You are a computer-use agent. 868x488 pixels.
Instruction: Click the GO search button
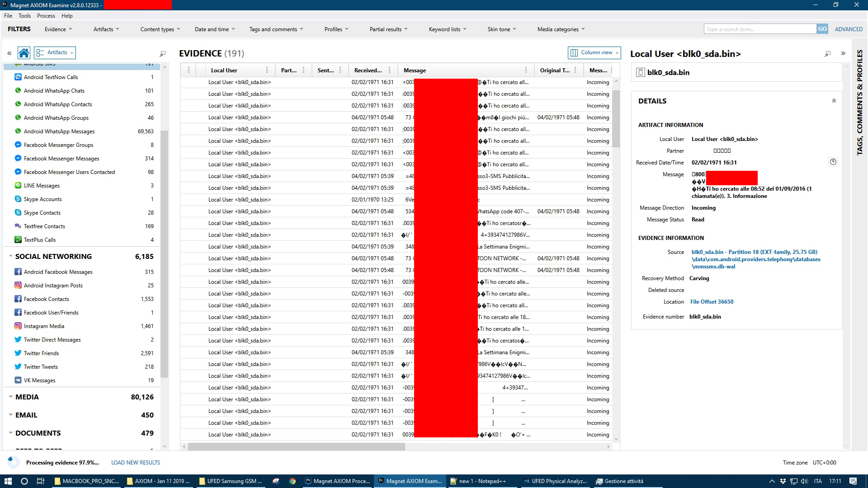822,29
